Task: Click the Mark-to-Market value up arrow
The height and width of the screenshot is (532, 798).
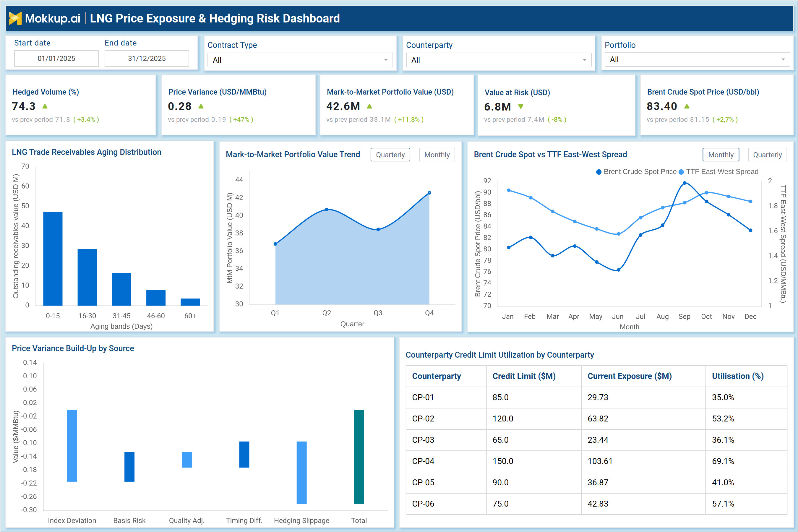Action: pos(369,106)
